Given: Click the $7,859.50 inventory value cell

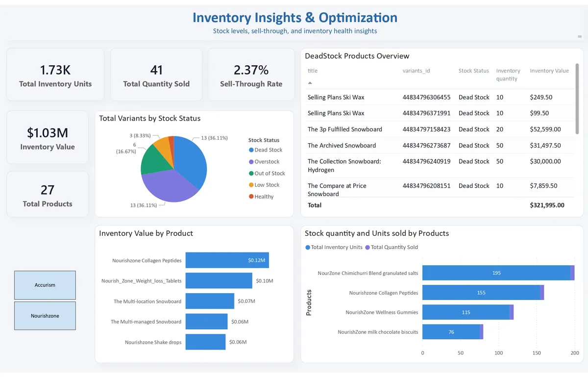Looking at the screenshot, I should [543, 186].
